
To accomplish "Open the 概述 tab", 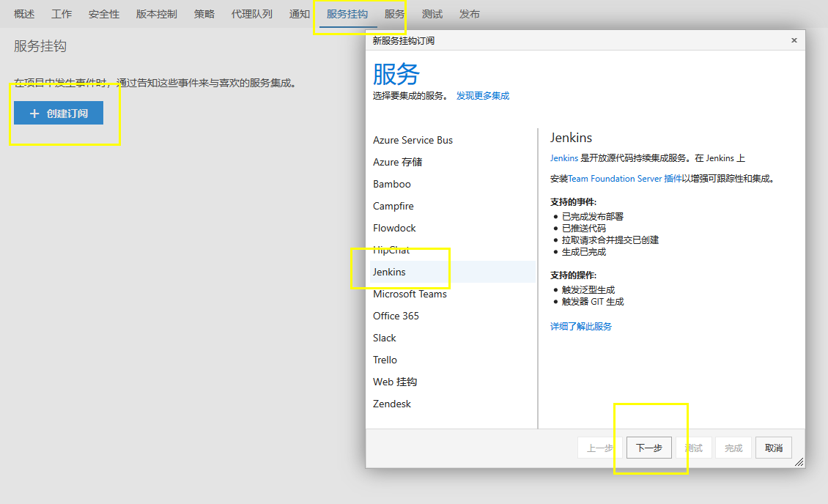I will (x=24, y=14).
